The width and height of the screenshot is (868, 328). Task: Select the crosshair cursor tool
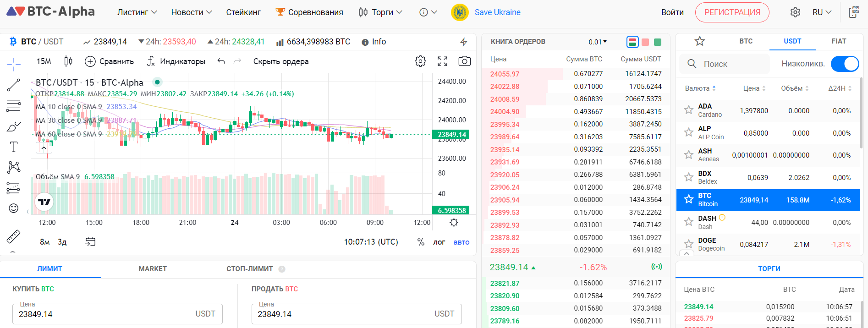click(x=14, y=65)
